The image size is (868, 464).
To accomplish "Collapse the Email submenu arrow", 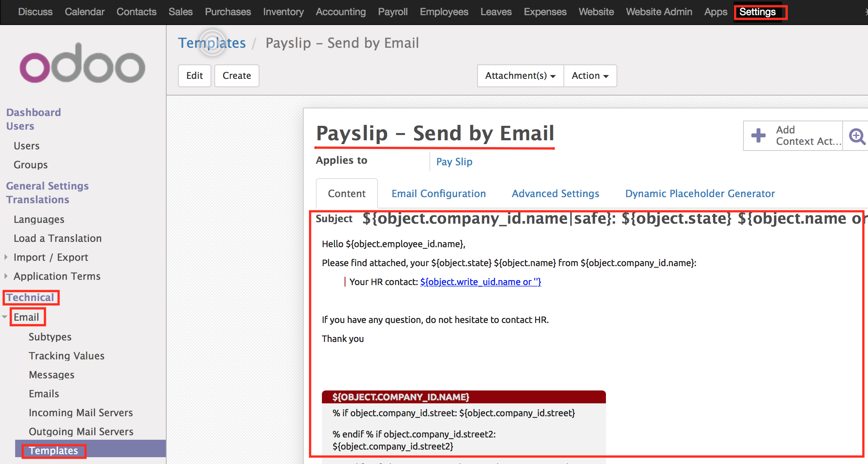I will tap(5, 317).
